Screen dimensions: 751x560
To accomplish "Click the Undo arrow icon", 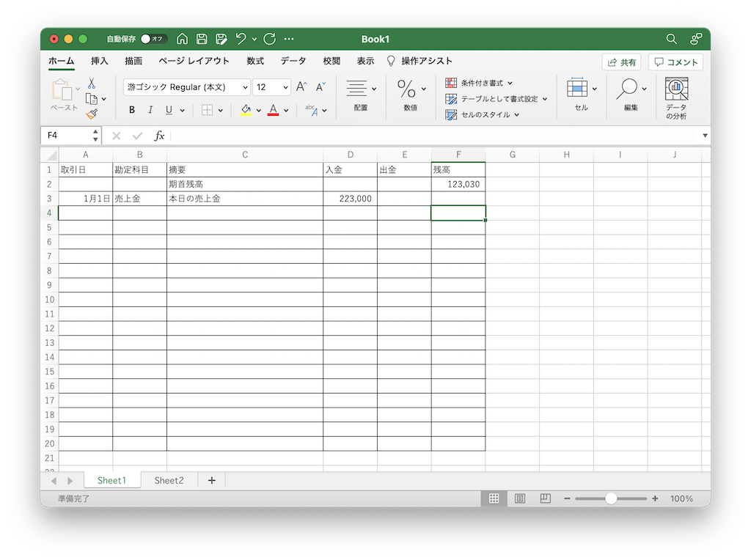I will pos(241,39).
